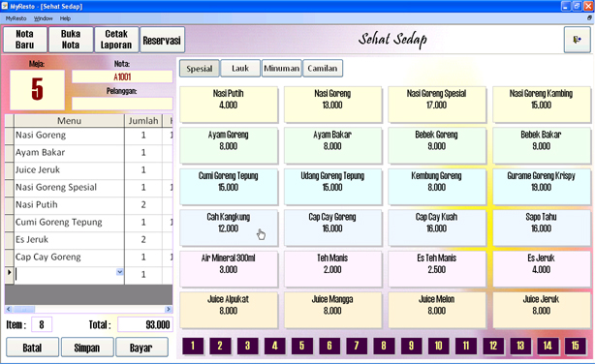Open the dropdown arrow in new menu row
Viewport: 595px width, 364px height.
[x=120, y=272]
